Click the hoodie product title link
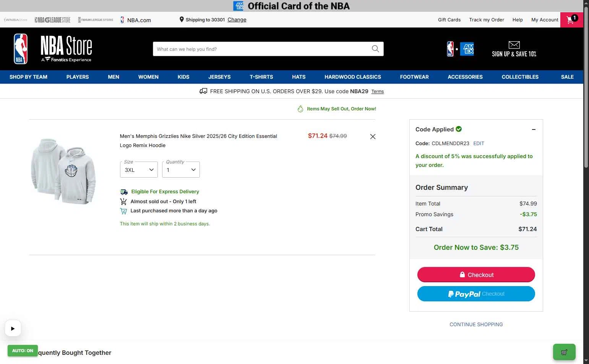 point(198,141)
